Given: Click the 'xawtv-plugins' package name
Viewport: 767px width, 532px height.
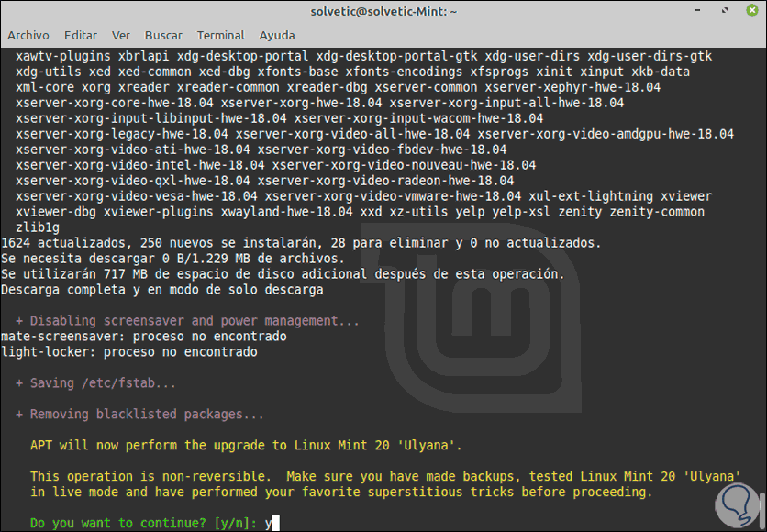Looking at the screenshot, I should (x=63, y=56).
